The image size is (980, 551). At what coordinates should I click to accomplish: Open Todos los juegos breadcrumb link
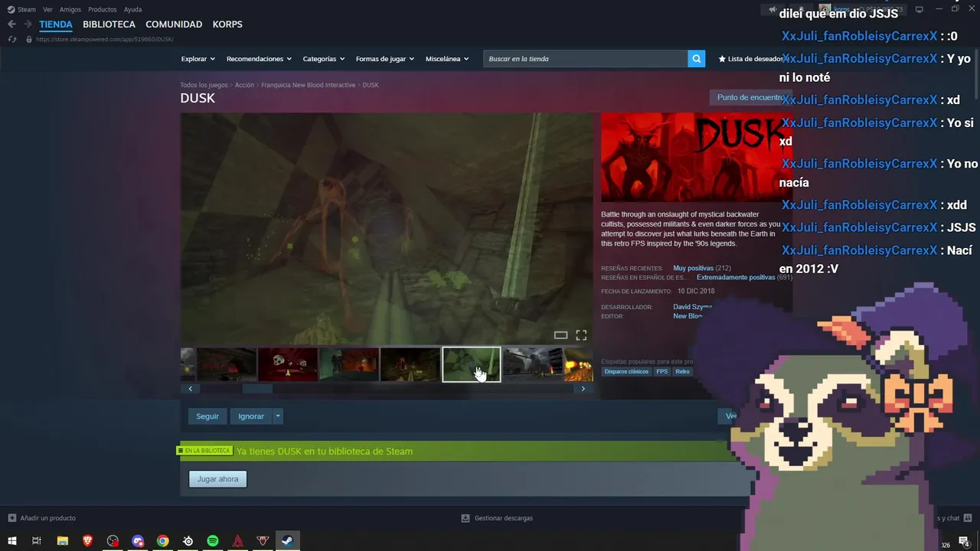204,85
